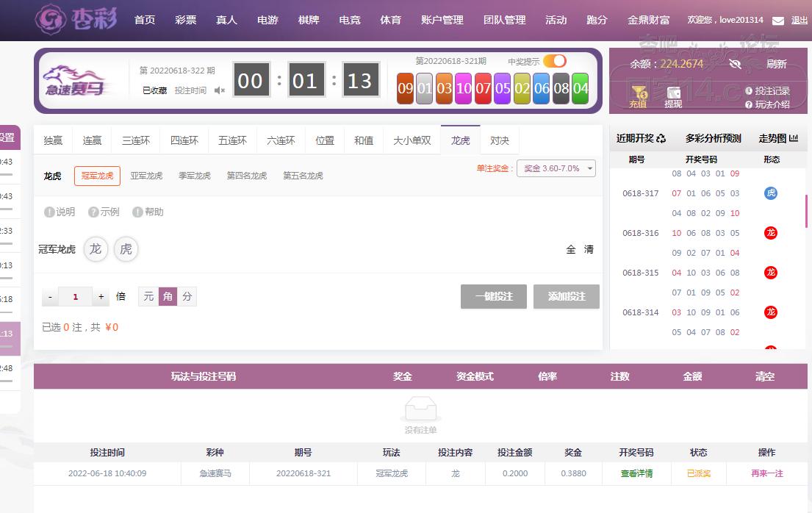Click the multiplier input field
The height and width of the screenshot is (513, 812).
coord(76,297)
